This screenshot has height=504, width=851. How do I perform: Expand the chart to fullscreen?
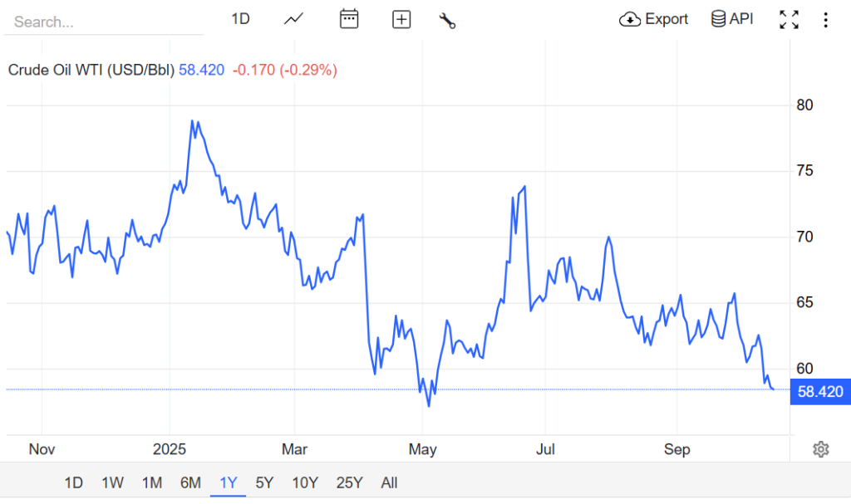pyautogui.click(x=789, y=20)
